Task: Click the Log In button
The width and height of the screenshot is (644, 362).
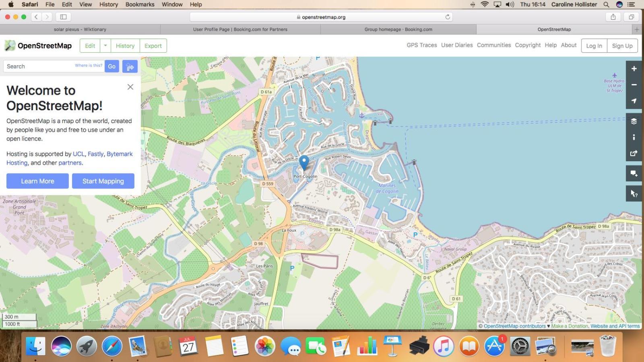Action: [x=594, y=45]
